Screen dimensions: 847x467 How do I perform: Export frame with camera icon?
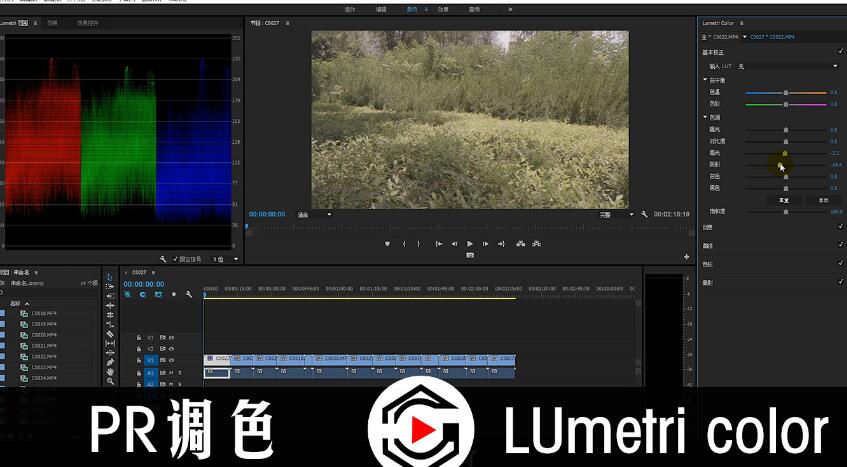[x=470, y=255]
